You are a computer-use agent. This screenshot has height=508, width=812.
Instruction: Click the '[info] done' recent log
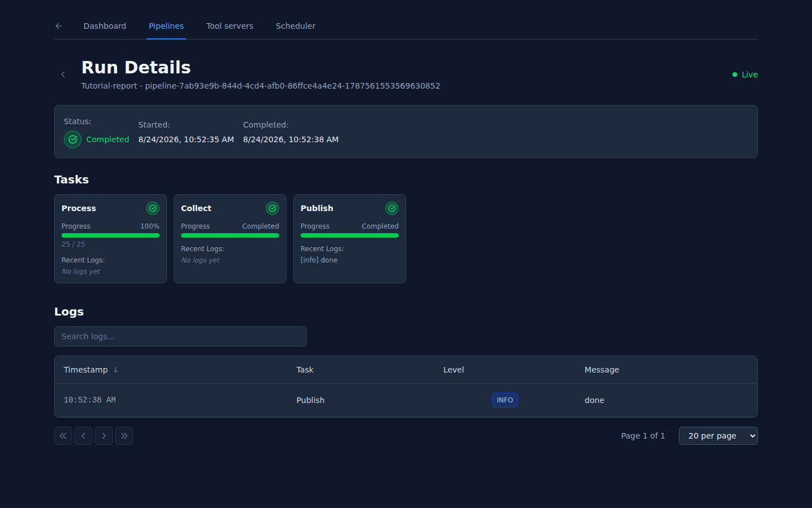click(319, 260)
